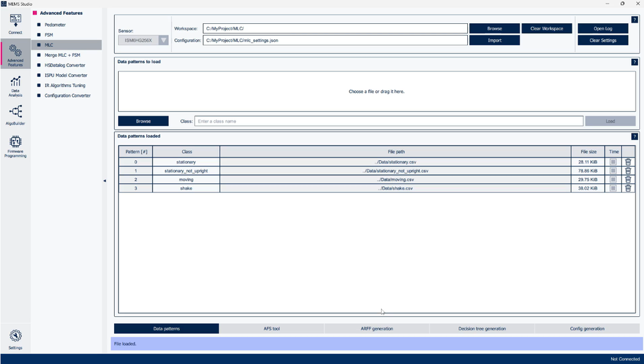
Task: Select MLC in Advanced Features list
Action: 66,45
